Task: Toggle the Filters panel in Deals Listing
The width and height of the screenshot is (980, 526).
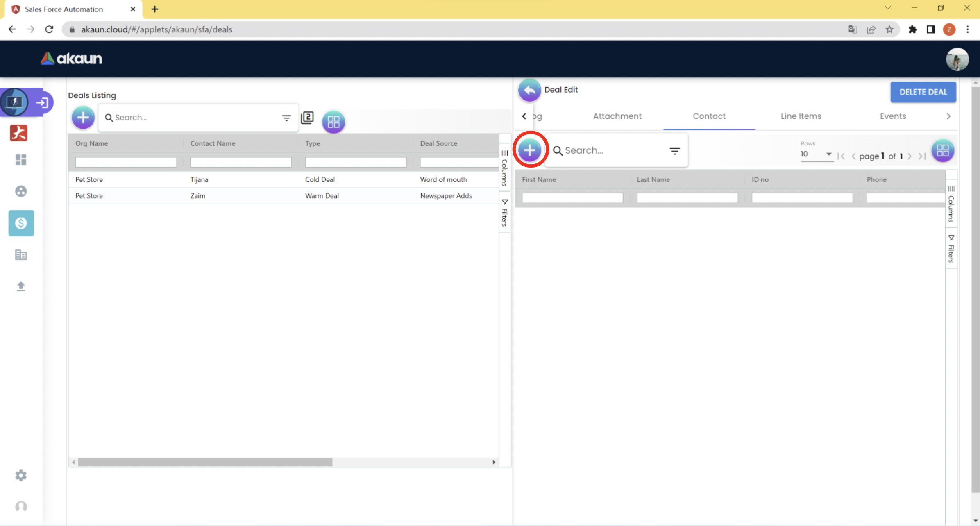Action: (504, 213)
